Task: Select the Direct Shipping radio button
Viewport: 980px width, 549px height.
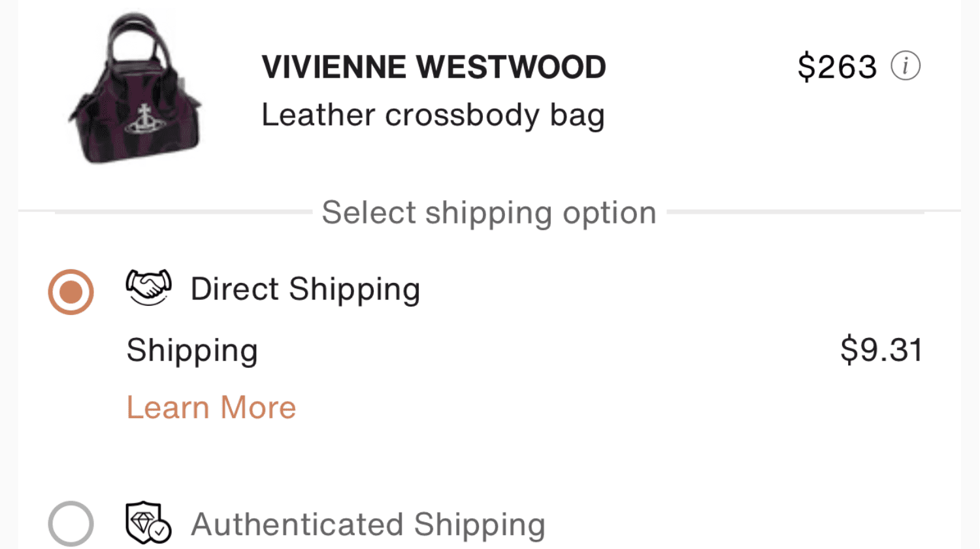Action: pos(71,291)
